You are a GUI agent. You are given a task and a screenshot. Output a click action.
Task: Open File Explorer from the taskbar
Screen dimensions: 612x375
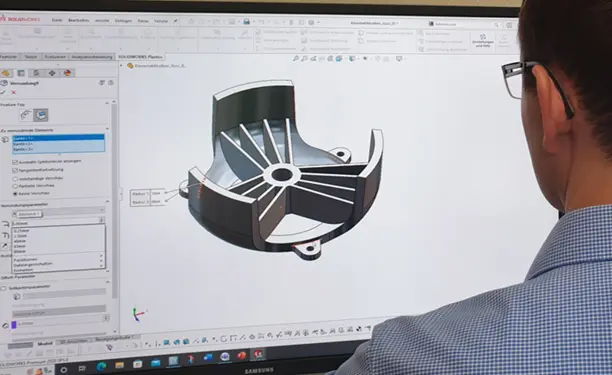coord(119,365)
